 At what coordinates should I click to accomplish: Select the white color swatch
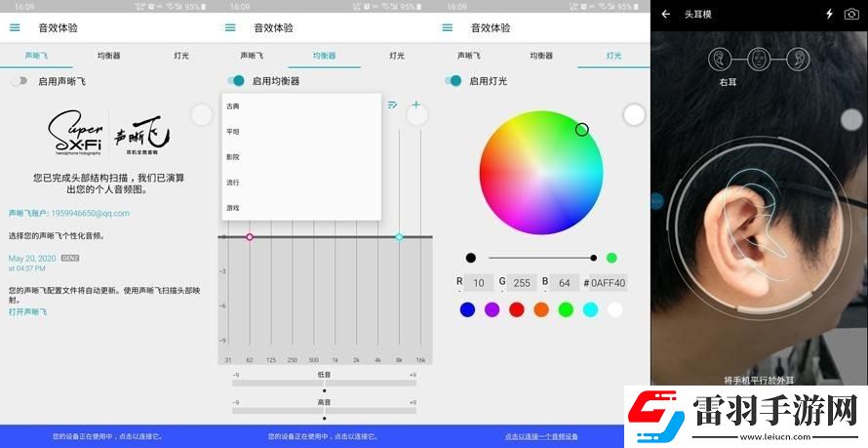(615, 309)
